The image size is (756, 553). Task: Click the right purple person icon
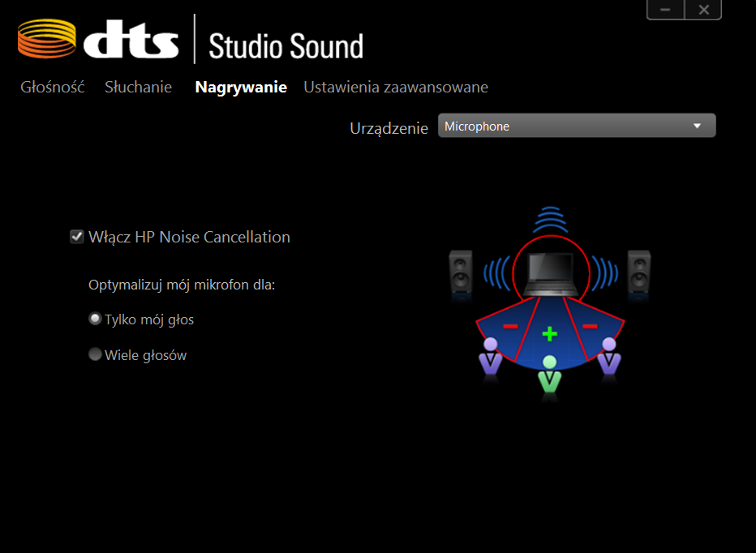(x=609, y=357)
